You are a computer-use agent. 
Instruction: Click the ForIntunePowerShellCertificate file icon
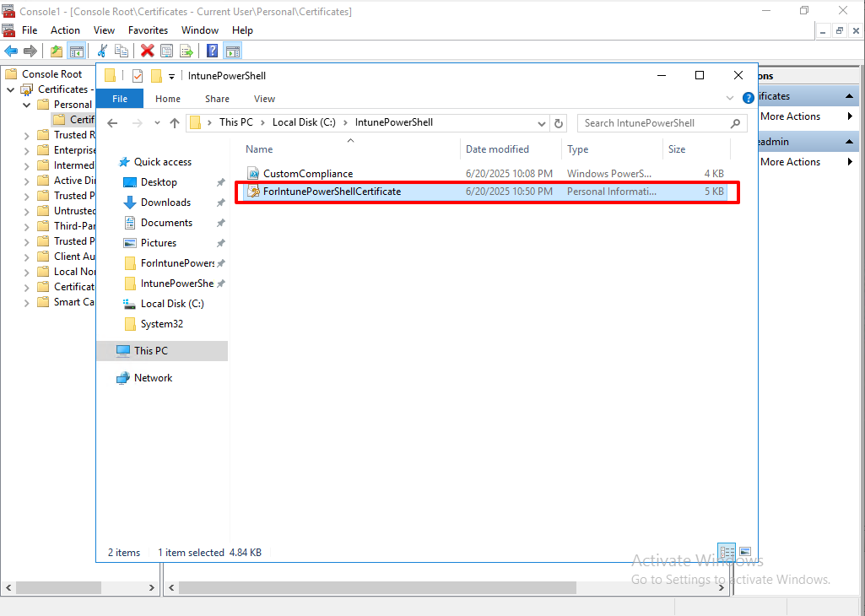pos(253,192)
